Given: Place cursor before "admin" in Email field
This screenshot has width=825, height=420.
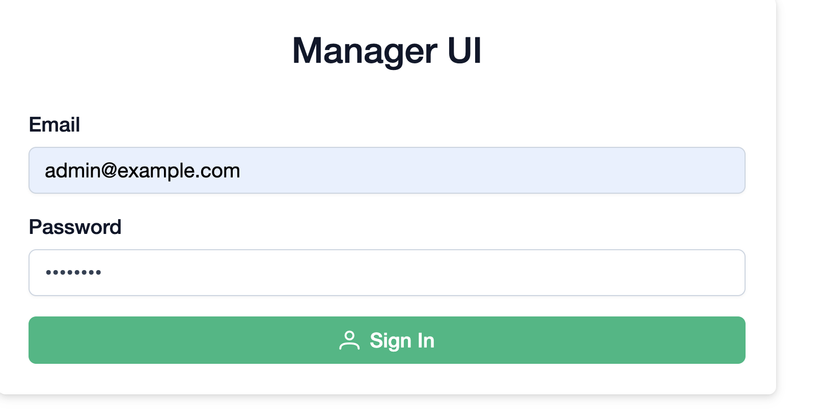Looking at the screenshot, I should [44, 171].
